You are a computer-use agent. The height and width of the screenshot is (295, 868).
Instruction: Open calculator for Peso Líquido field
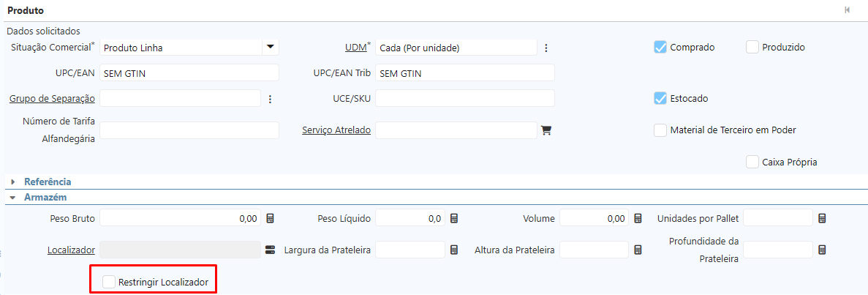(x=454, y=218)
